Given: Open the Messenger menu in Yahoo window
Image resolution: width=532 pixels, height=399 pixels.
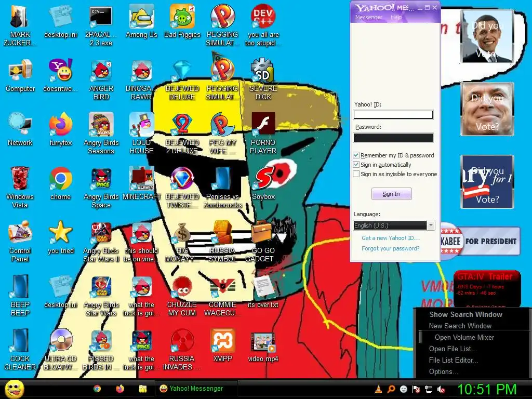Looking at the screenshot, I should pos(368,17).
